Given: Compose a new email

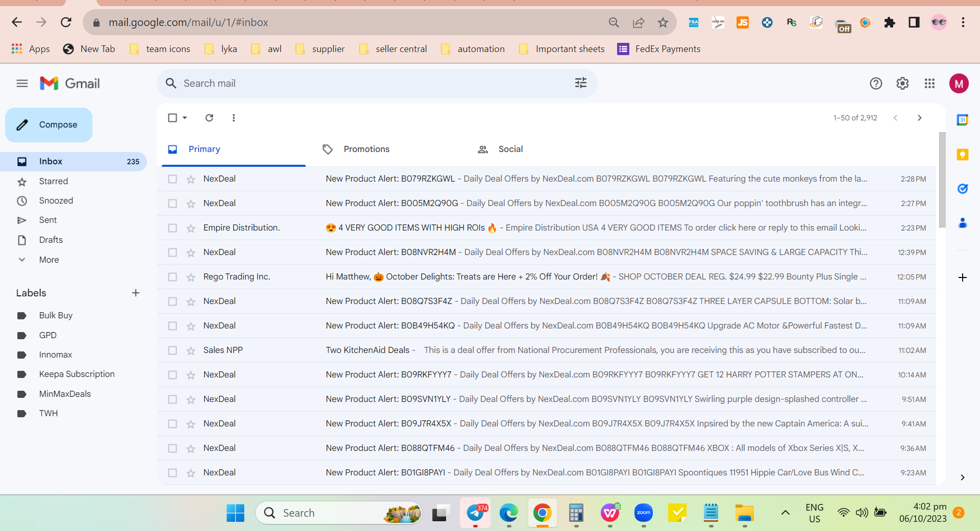Looking at the screenshot, I should click(48, 124).
